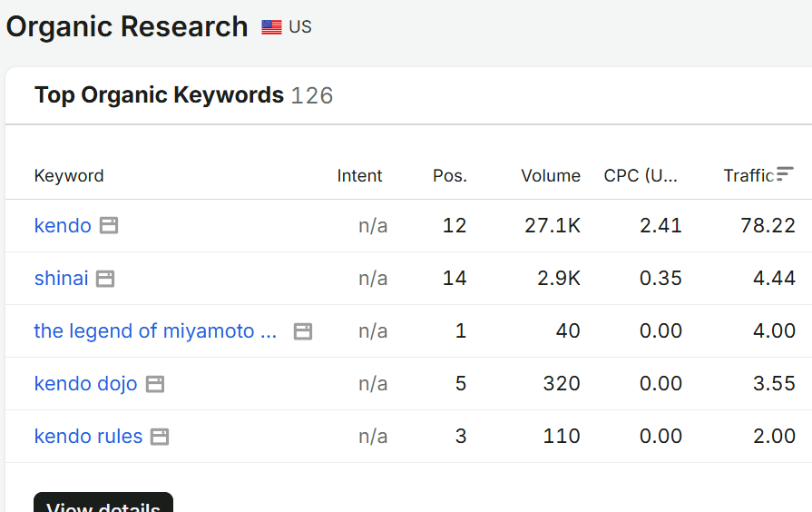Click CPC value 2.41
812x512 pixels.
click(x=660, y=225)
